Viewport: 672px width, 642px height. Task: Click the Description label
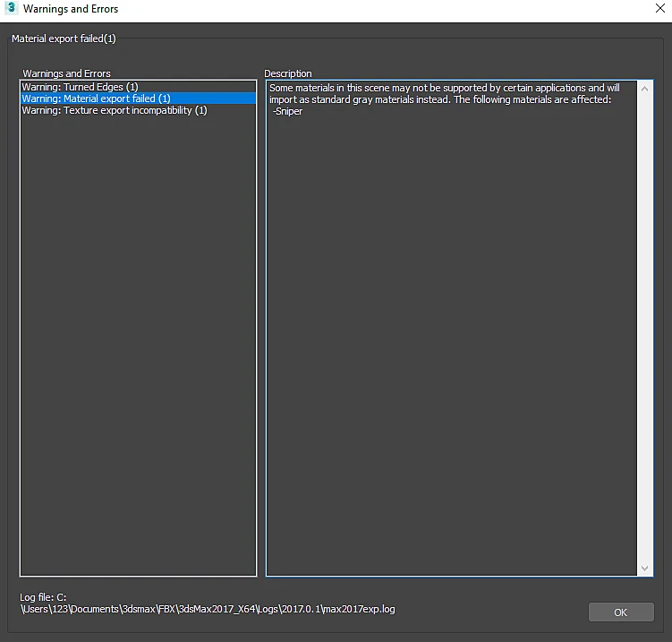[288, 73]
